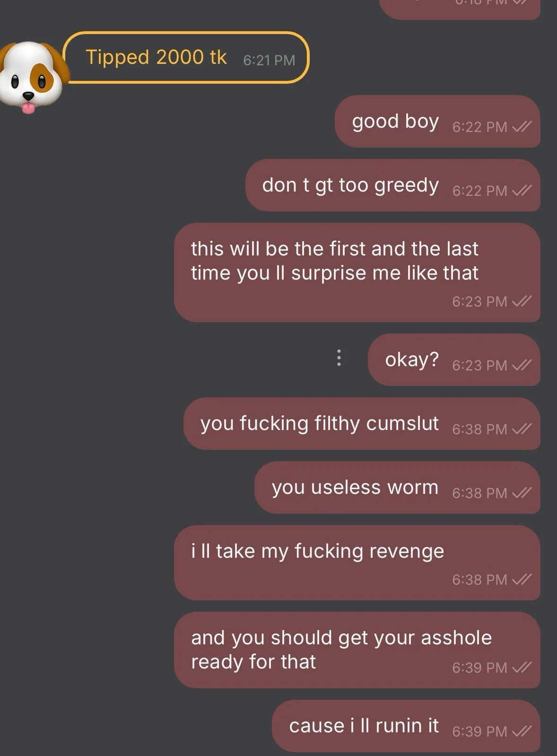Image resolution: width=557 pixels, height=756 pixels.
Task: Tap the "cause i ll runin it" message
Action: [x=406, y=726]
